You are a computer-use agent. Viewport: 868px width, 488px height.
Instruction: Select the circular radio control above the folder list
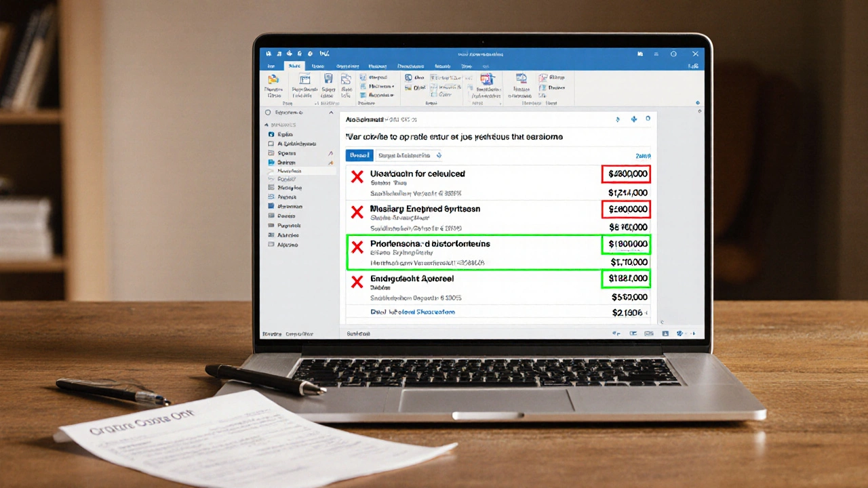(267, 113)
